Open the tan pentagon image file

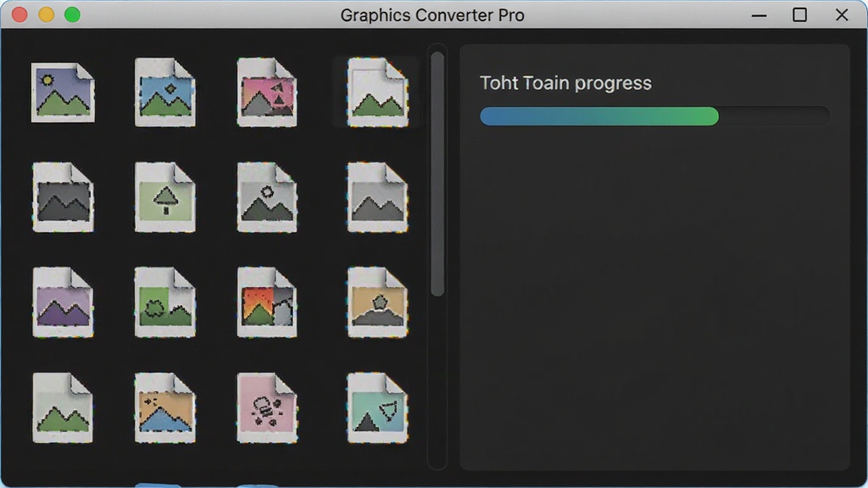coord(377,302)
